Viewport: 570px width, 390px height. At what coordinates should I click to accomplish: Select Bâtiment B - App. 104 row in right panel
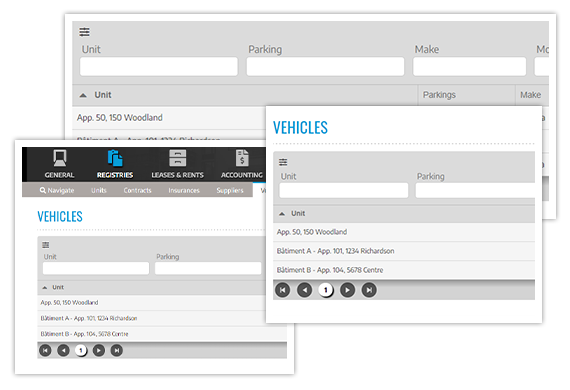tap(404, 270)
